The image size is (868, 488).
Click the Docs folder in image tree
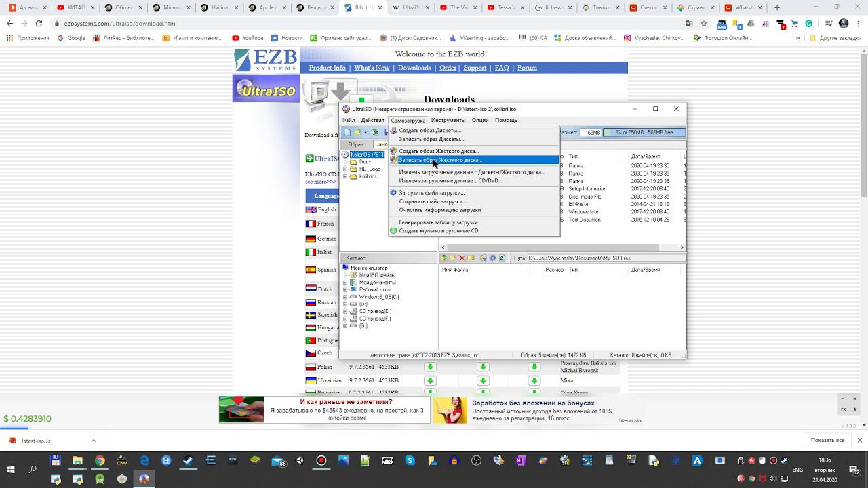pyautogui.click(x=365, y=162)
